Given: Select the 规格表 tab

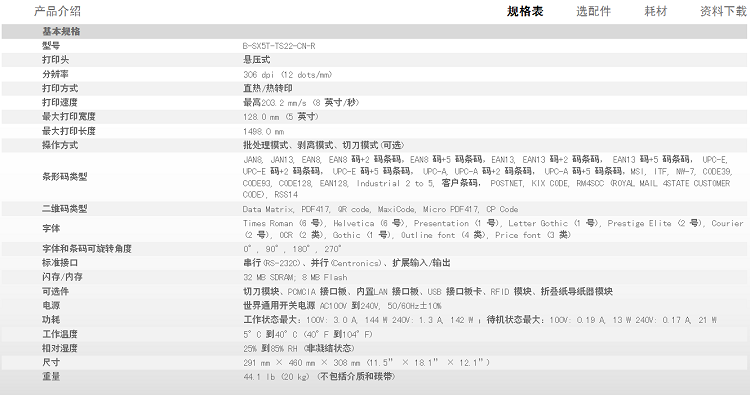Looking at the screenshot, I should coord(525,11).
